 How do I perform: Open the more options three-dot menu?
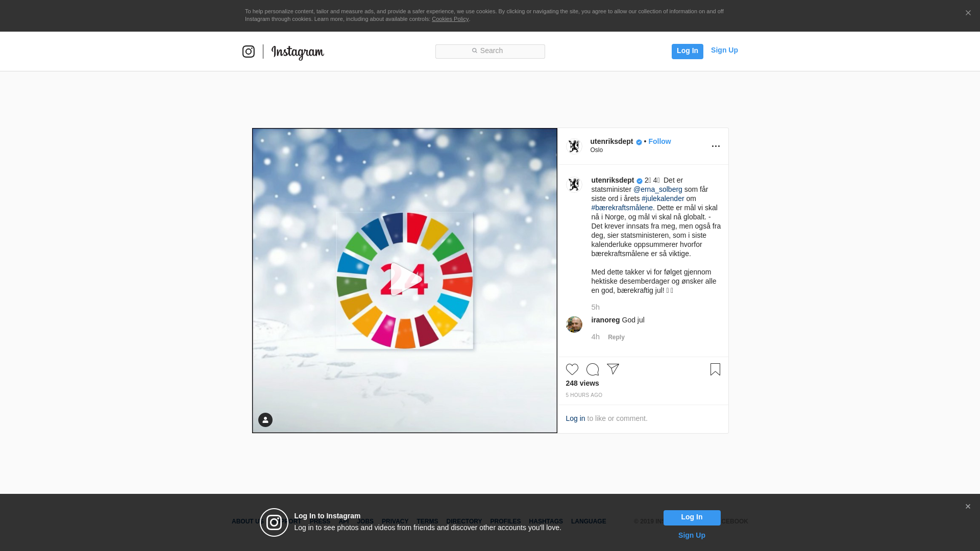click(x=716, y=146)
